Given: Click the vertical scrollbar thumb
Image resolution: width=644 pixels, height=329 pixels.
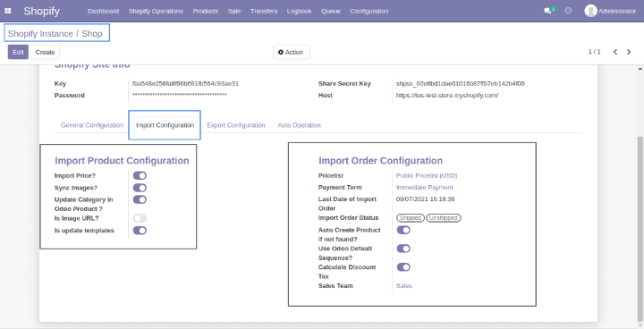Looking at the screenshot, I should 640,228.
